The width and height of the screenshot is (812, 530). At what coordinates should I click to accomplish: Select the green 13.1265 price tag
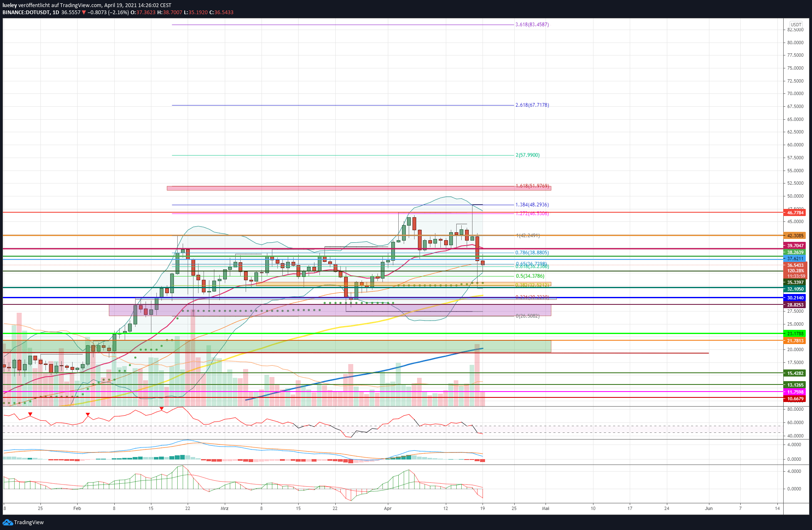(795, 385)
